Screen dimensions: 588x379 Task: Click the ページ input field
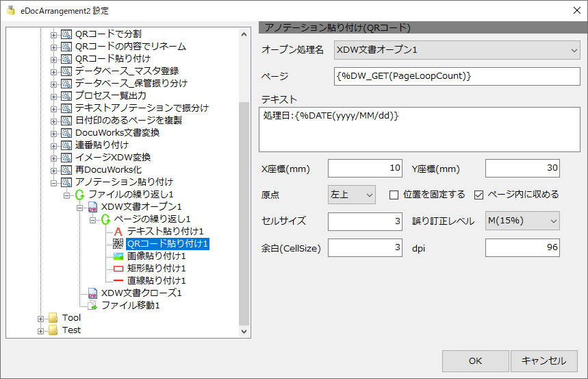[x=457, y=76]
